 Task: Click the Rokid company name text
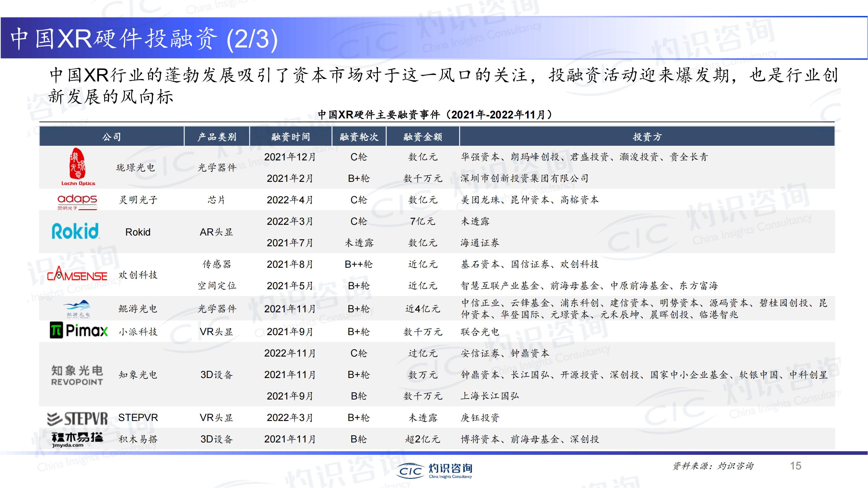pos(137,232)
